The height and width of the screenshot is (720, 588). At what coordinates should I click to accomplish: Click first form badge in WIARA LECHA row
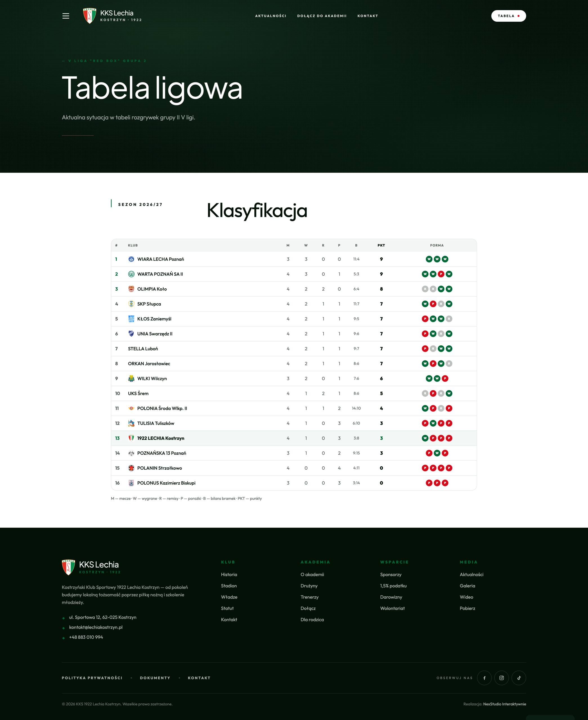click(429, 259)
